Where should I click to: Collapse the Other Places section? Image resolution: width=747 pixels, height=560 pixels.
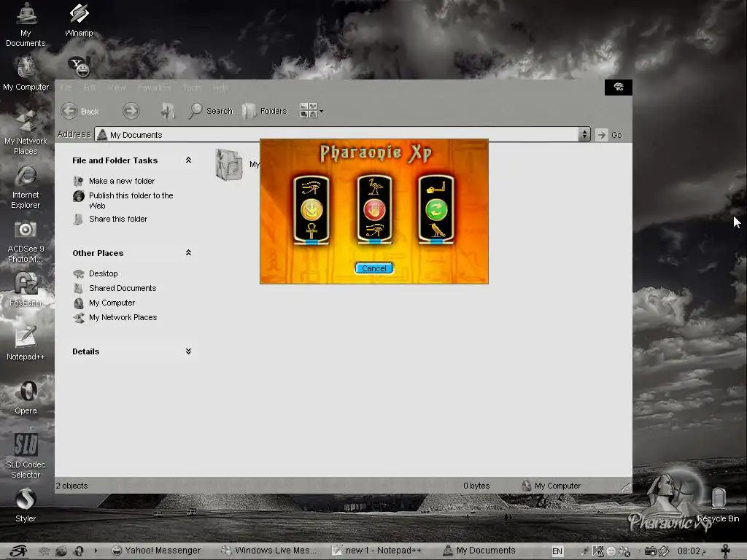pyautogui.click(x=188, y=253)
